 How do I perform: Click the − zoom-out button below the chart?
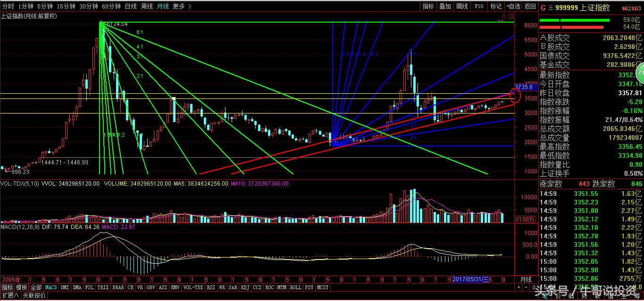527,287
